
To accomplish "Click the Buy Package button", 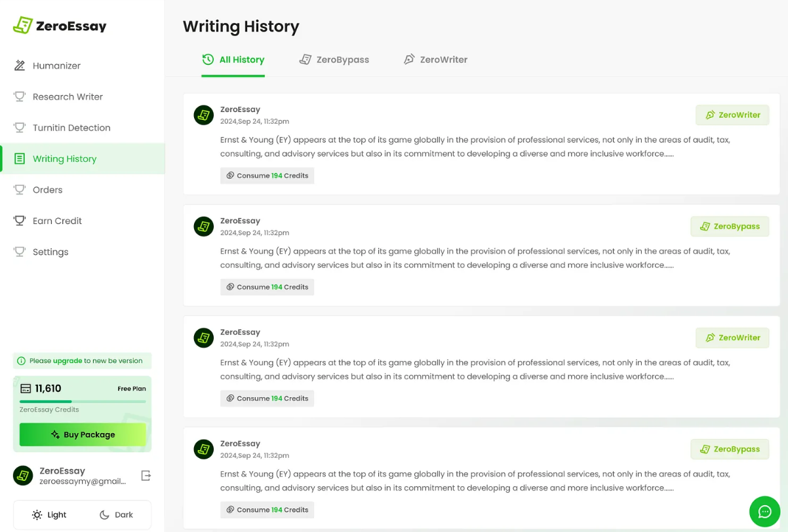I will [83, 434].
